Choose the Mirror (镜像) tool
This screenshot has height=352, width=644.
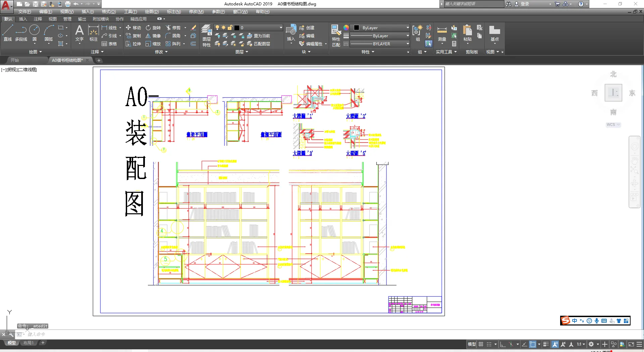point(153,36)
